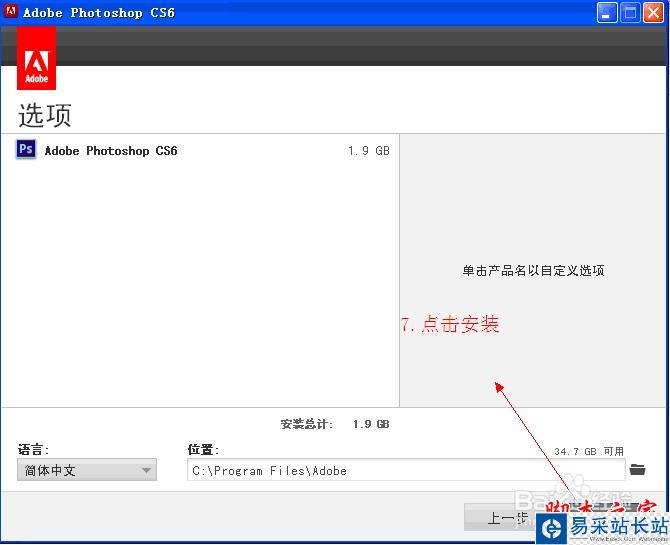The height and width of the screenshot is (545, 670).
Task: Close the Photoshop CS6 installer window
Action: click(x=653, y=13)
